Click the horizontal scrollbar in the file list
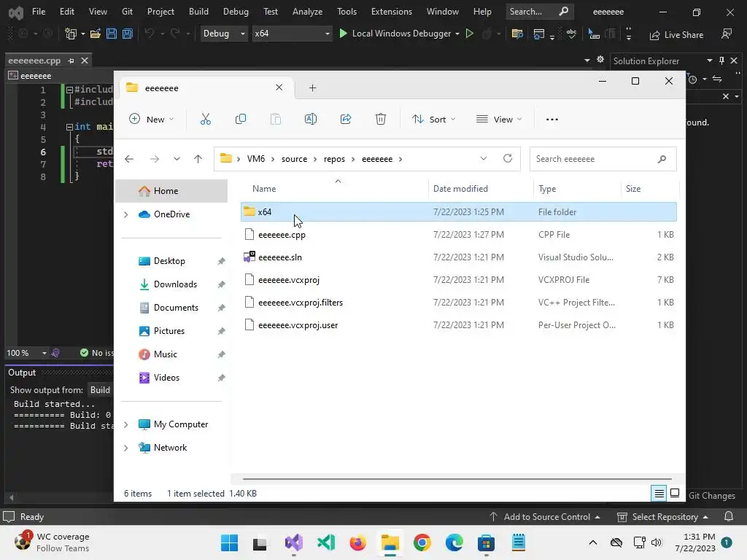 tap(457, 479)
